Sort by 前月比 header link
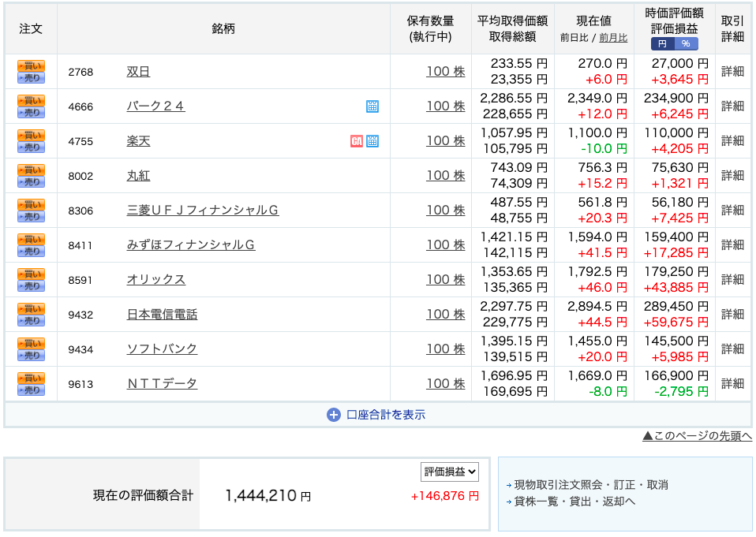The width and height of the screenshot is (756, 537). 613,38
